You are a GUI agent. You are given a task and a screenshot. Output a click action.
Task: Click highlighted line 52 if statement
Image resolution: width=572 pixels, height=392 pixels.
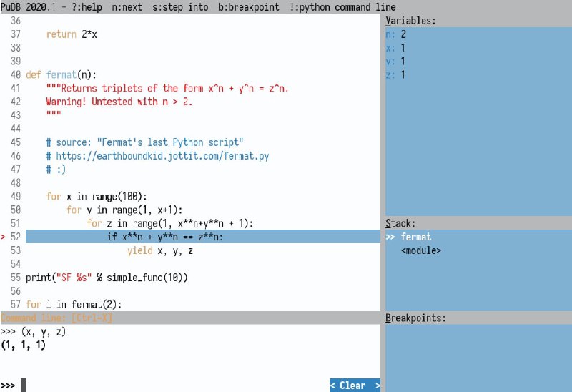[x=203, y=237]
